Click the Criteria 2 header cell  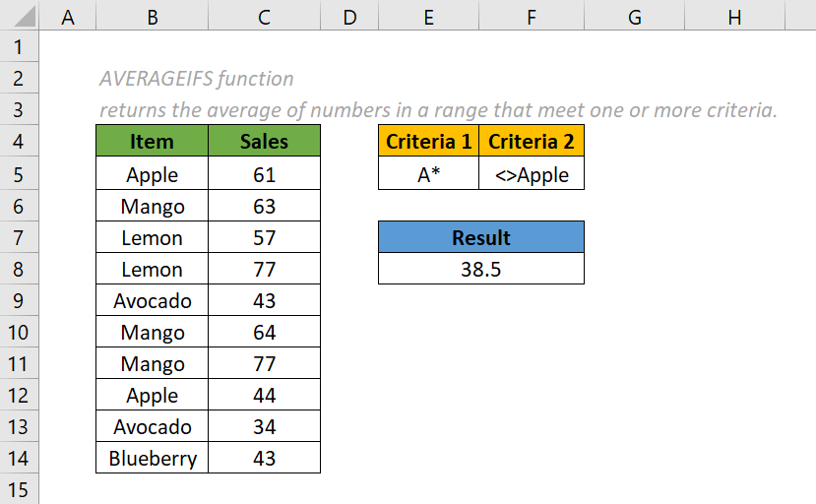pos(531,142)
